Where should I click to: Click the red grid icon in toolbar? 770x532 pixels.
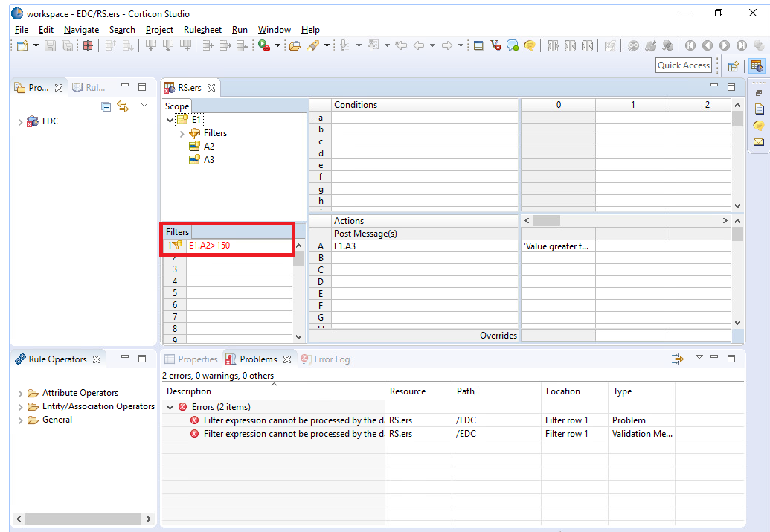point(88,45)
